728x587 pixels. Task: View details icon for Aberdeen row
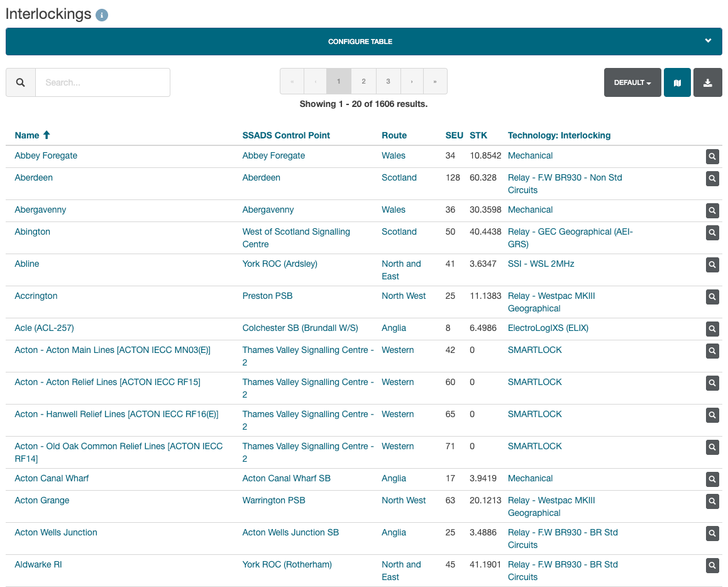pos(712,179)
